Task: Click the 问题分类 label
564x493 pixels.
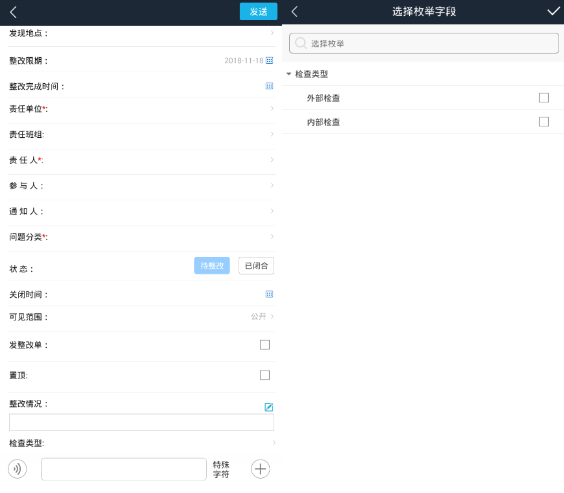Action: tap(28, 237)
